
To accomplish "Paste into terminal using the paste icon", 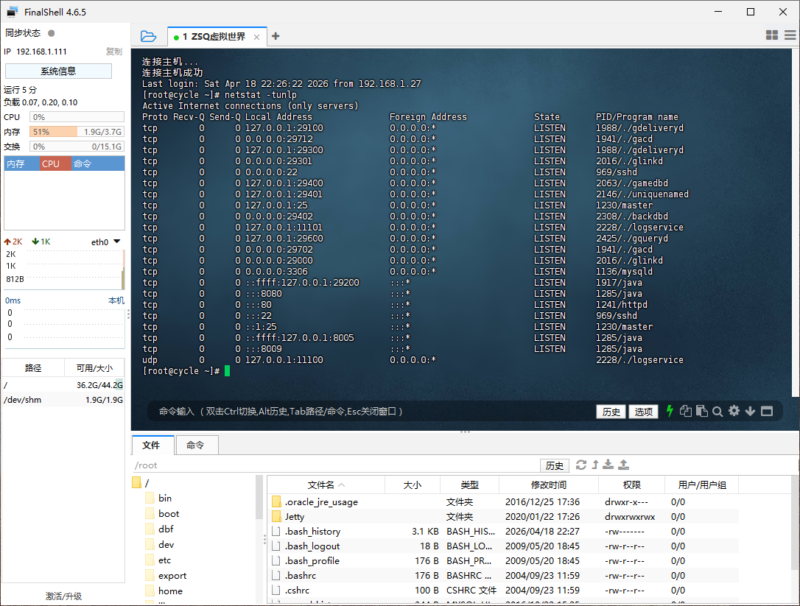I will [702, 411].
